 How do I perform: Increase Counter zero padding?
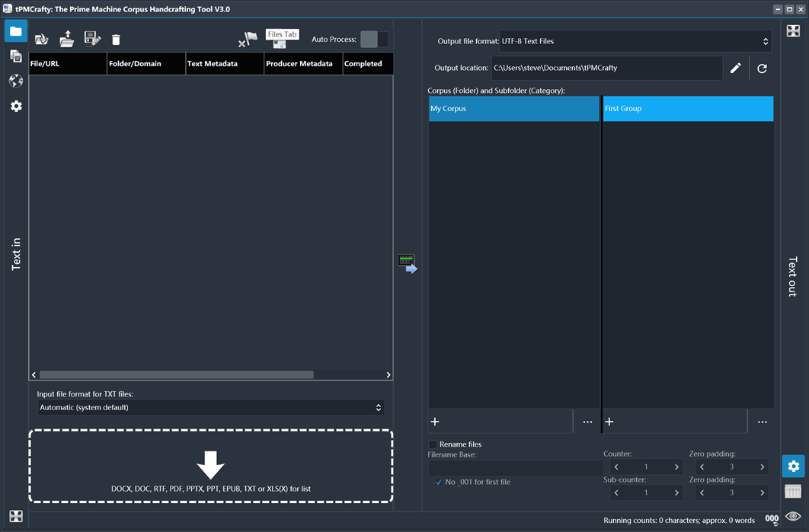tap(762, 467)
